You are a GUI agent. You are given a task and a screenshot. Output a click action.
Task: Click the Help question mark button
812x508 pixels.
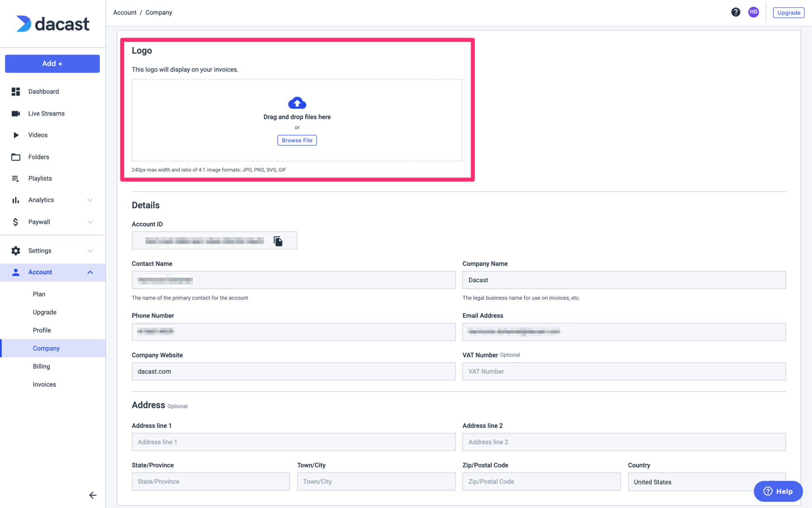[x=736, y=12]
